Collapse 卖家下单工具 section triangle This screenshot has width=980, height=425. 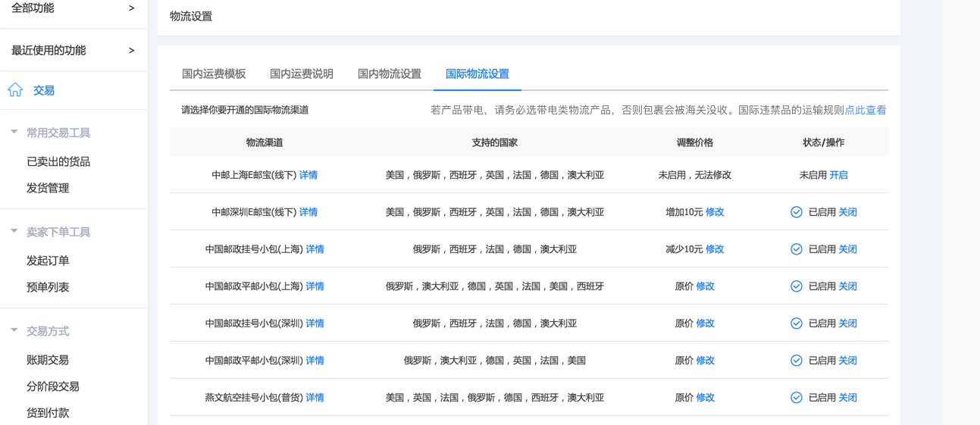(14, 231)
